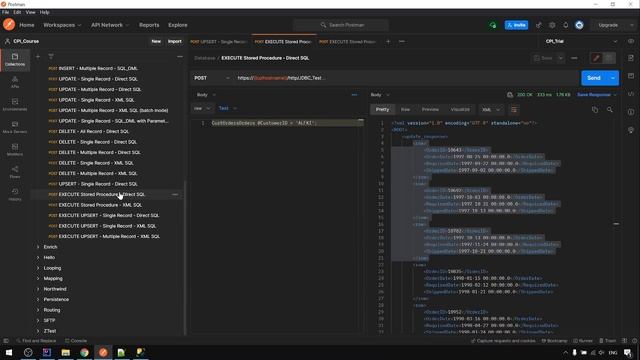Viewport: 640px width, 360px height.
Task: Click the Windows Start button
Action: pos(9,352)
